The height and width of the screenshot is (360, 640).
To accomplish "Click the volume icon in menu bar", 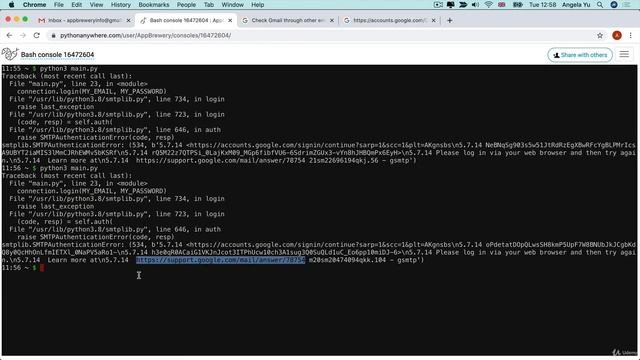I will (x=476, y=4).
